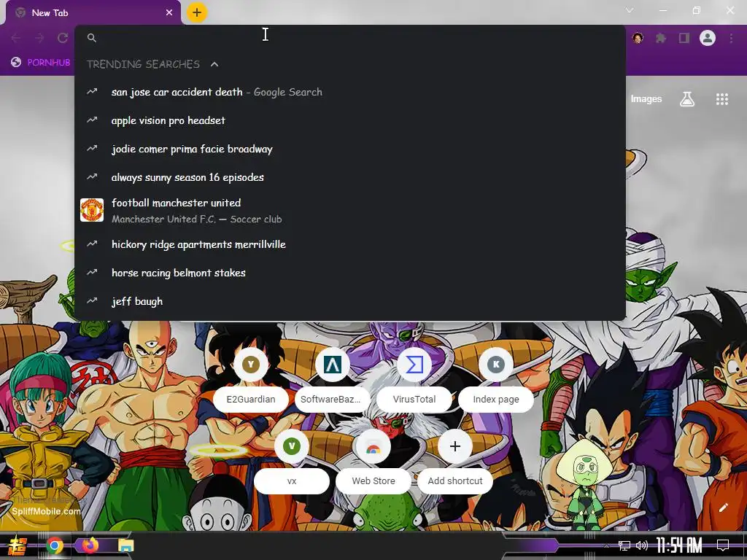
Task: Close the New Tab tab
Action: [x=169, y=13]
